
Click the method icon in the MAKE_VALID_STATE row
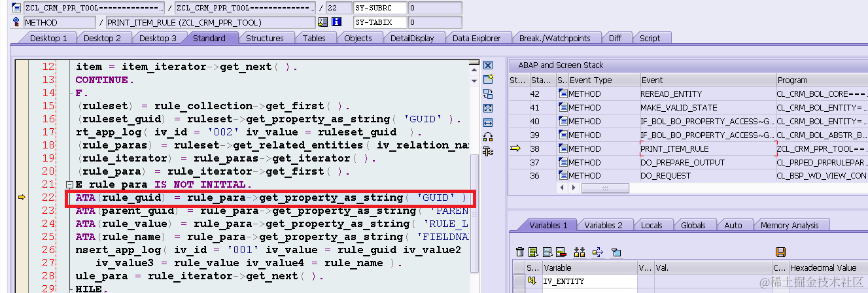click(563, 107)
